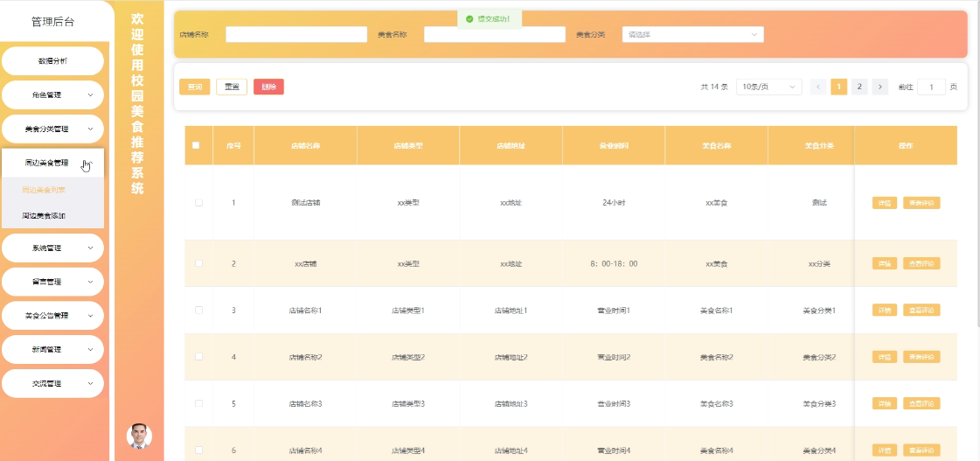Check the row 店铺名称3 checkbox
The height and width of the screenshot is (461, 980).
[198, 403]
